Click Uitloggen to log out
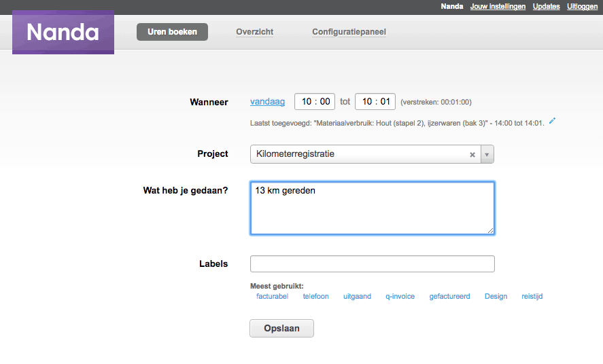The image size is (603, 364). (x=582, y=7)
